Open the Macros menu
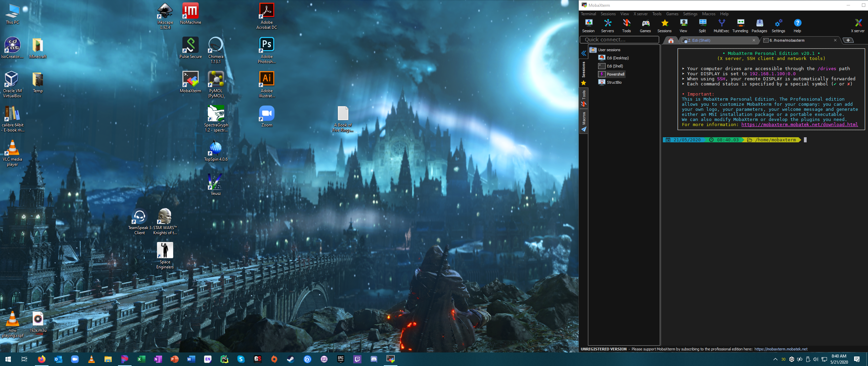The width and height of the screenshot is (868, 366). coord(709,14)
